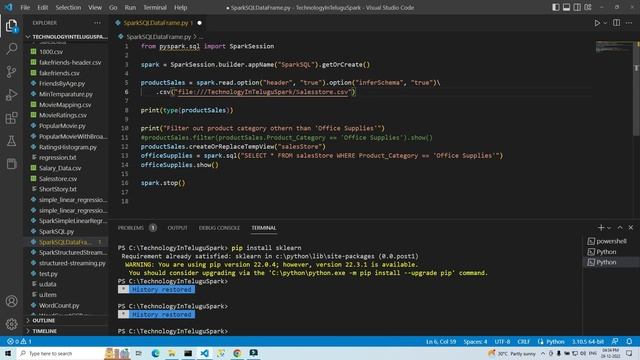
Task: Open the Windows Start menu
Action: [8, 353]
